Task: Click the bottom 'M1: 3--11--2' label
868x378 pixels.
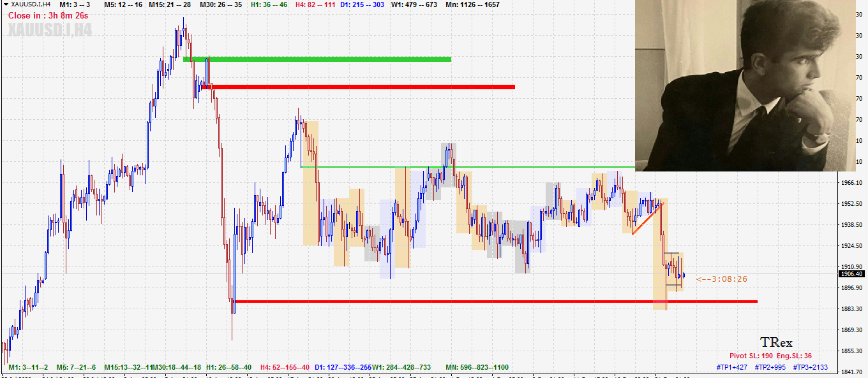Action: [28, 368]
